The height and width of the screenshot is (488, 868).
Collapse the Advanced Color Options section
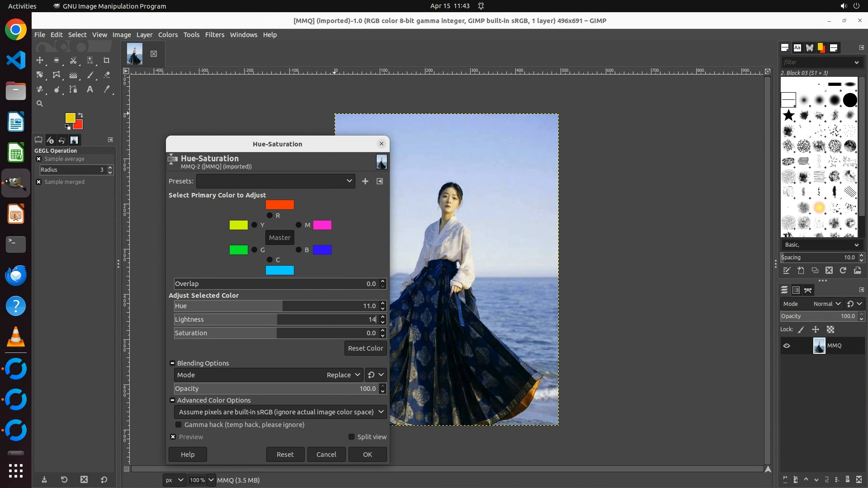click(172, 400)
